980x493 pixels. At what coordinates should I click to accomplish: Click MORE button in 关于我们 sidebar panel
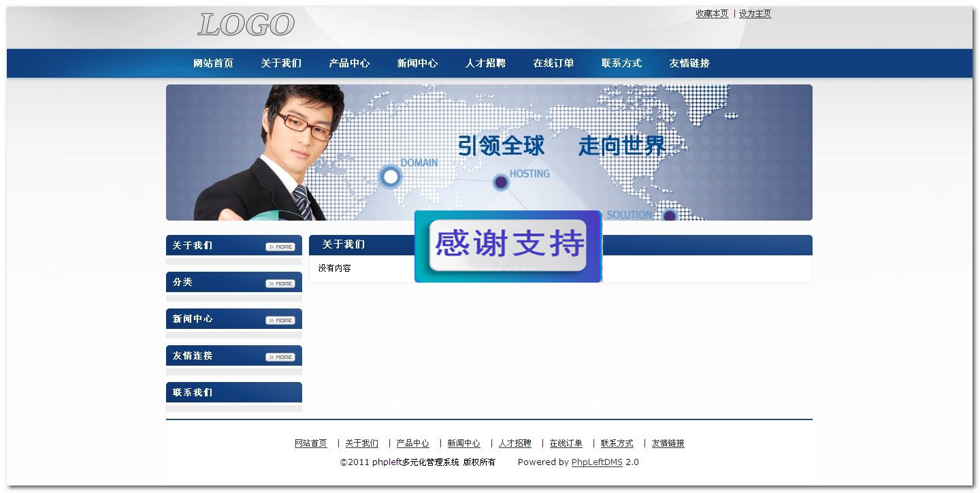pos(280,246)
